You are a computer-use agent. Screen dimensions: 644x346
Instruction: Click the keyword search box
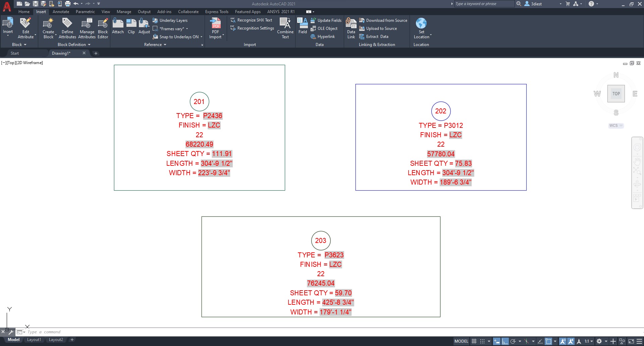[x=484, y=4]
